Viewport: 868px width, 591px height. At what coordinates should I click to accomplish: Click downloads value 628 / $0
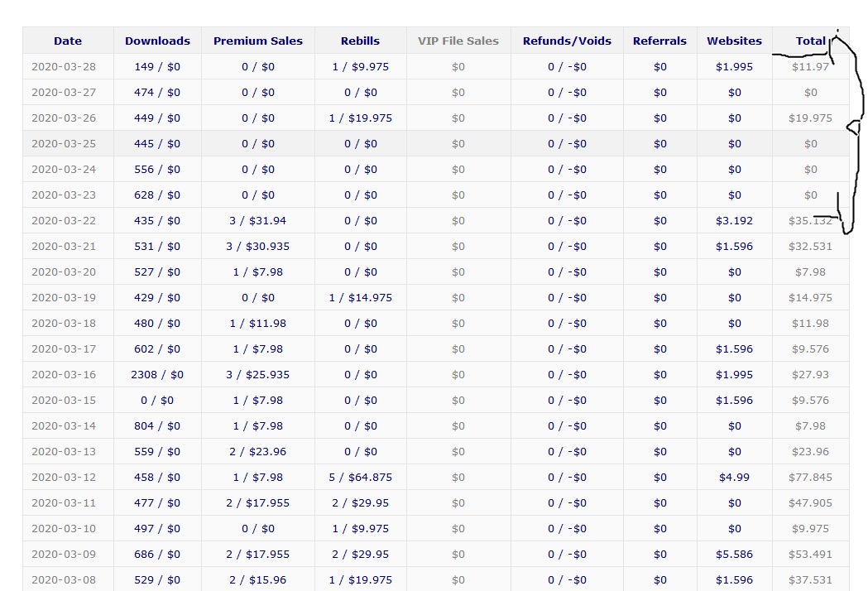(157, 195)
